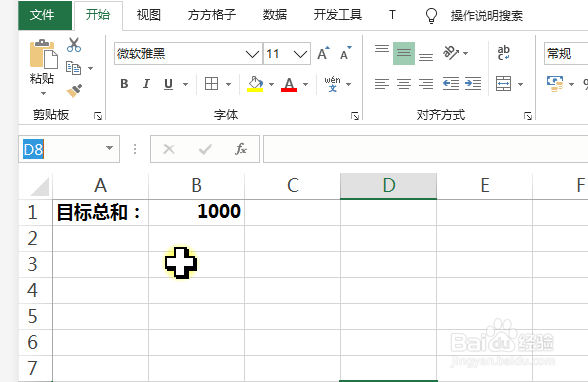Viewport: 588px width, 382px height.
Task: Expand the Copy options arrow
Action: pyautogui.click(x=90, y=68)
